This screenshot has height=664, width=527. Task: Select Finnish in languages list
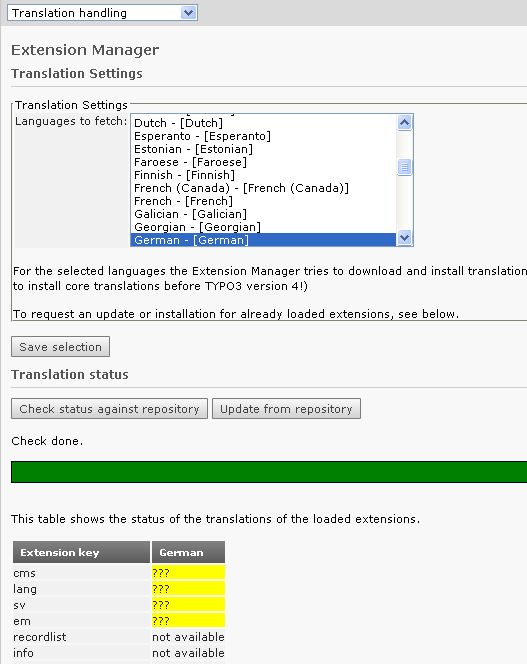(264, 175)
